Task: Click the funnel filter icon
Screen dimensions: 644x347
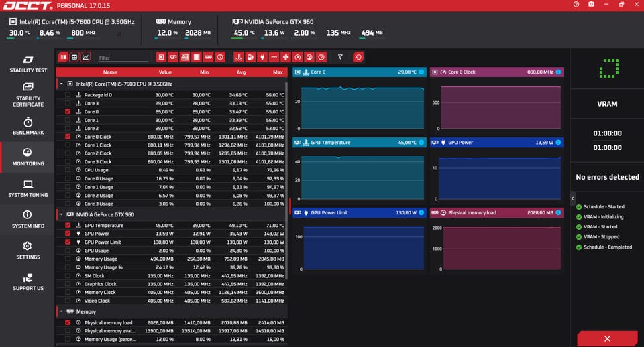Action: tap(340, 57)
